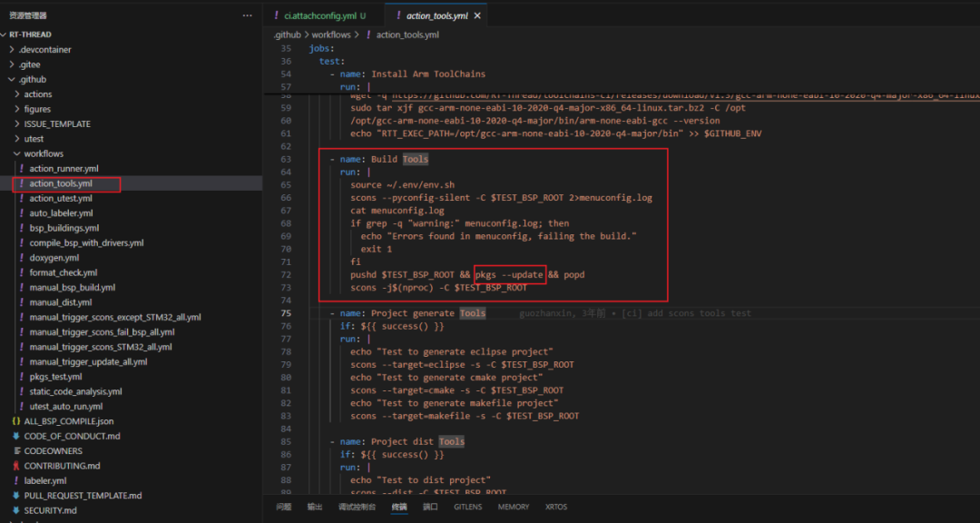
Task: Open labeler.yml file
Action: [x=45, y=481]
